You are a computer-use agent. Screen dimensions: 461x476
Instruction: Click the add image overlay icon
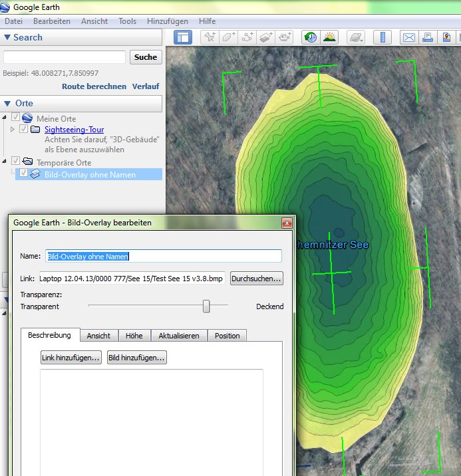(266, 37)
